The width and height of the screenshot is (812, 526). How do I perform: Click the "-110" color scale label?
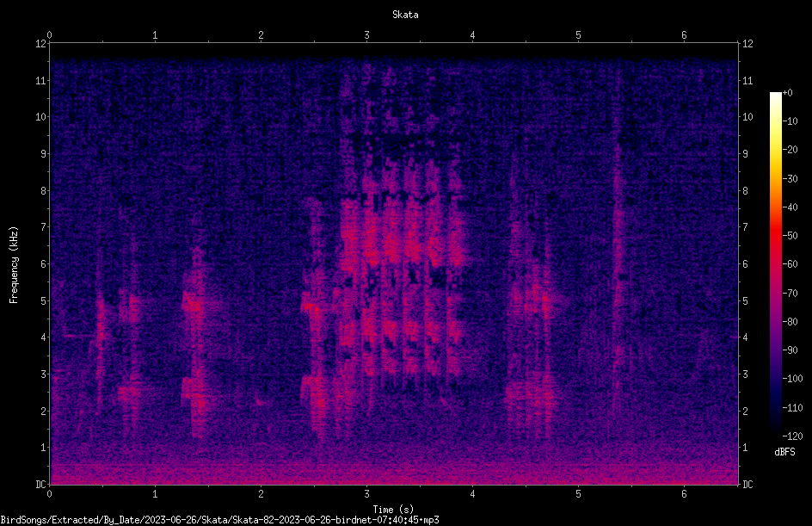click(792, 408)
